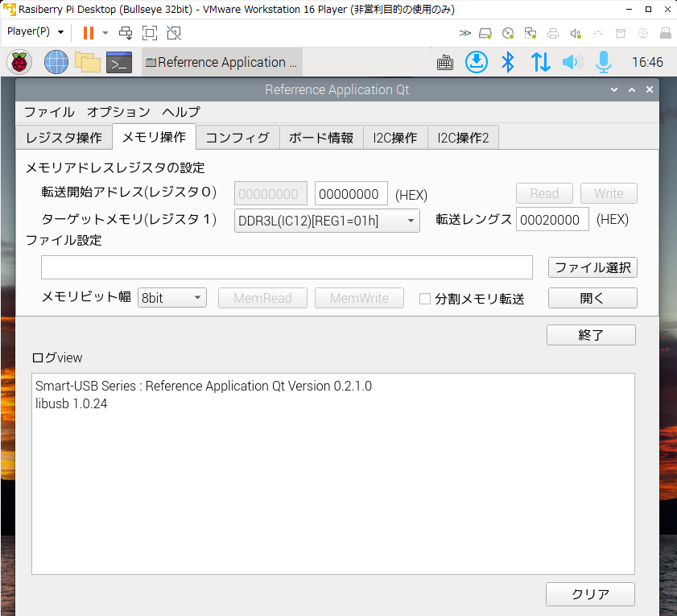The height and width of the screenshot is (616, 677).
Task: Click the editable 転送開始アドレス hex field
Action: [352, 194]
